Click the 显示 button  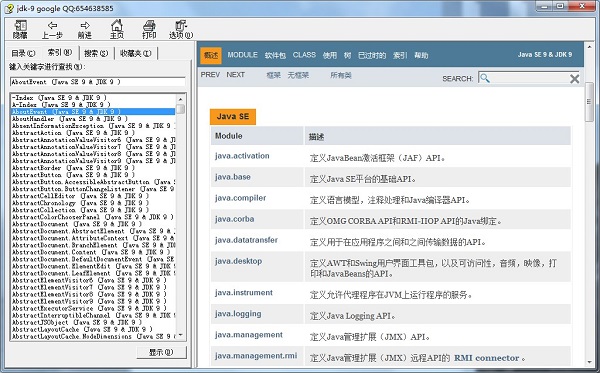(161, 352)
